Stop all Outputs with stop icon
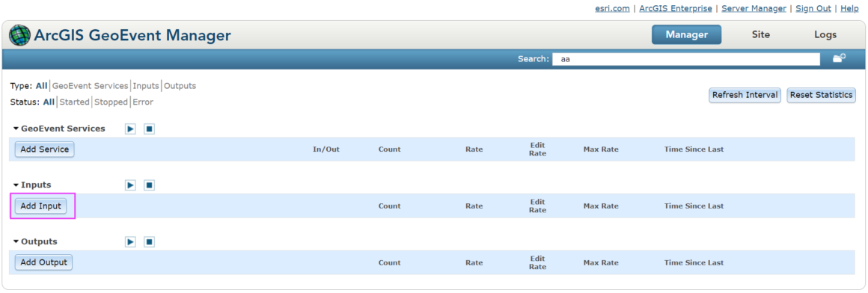This screenshot has height=293, width=868. (149, 241)
